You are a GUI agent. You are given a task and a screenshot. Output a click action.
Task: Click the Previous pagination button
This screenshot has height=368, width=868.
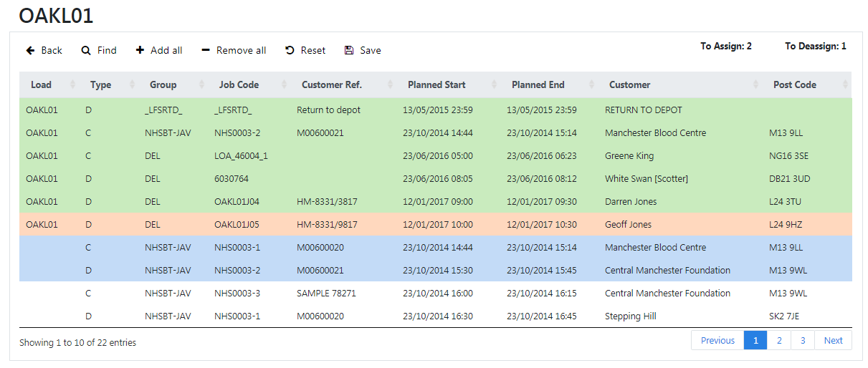pos(717,340)
